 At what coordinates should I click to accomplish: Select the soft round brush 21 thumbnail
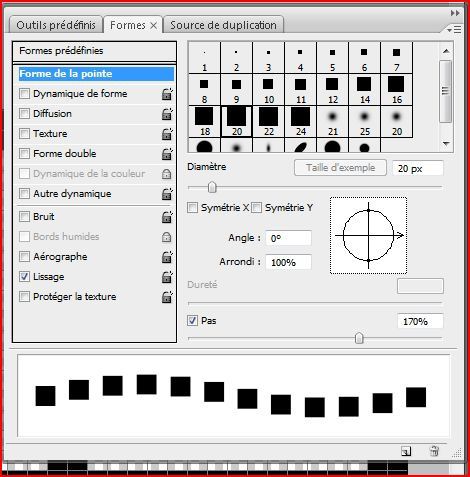332,121
